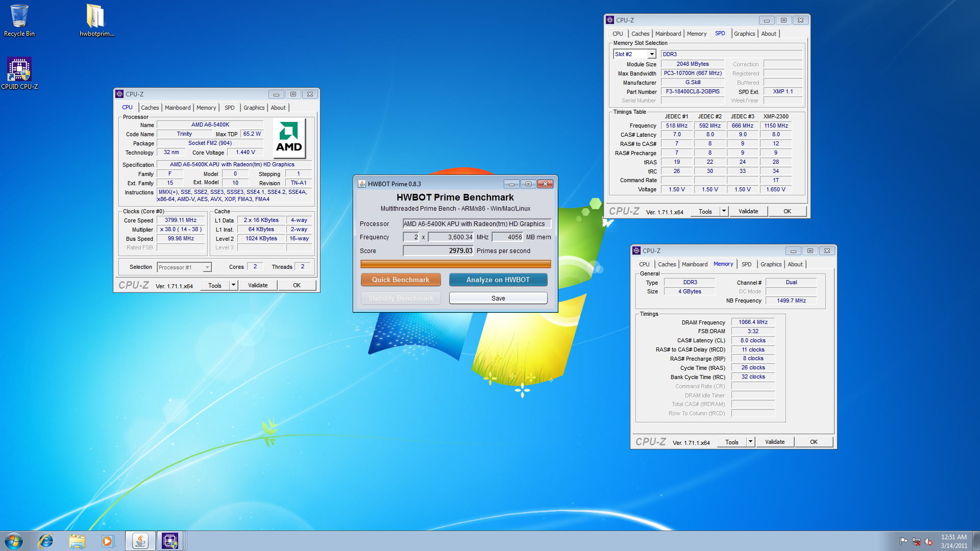Click the volume speaker icon in system tray
The image size is (980, 551).
point(928,541)
